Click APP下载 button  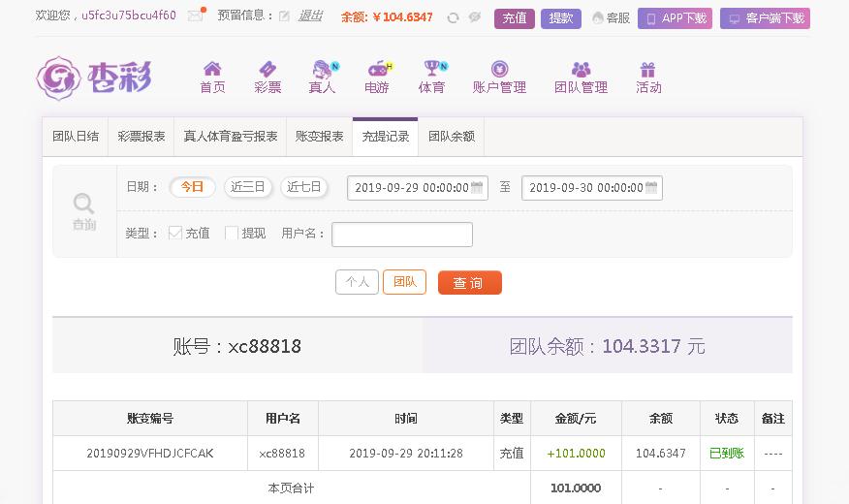pos(675,18)
